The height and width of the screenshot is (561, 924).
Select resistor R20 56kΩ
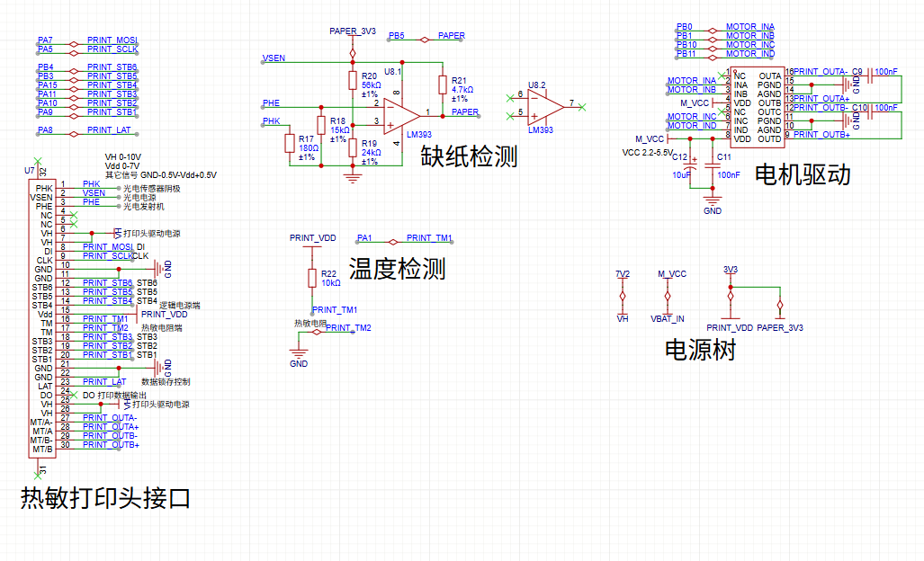tap(353, 81)
